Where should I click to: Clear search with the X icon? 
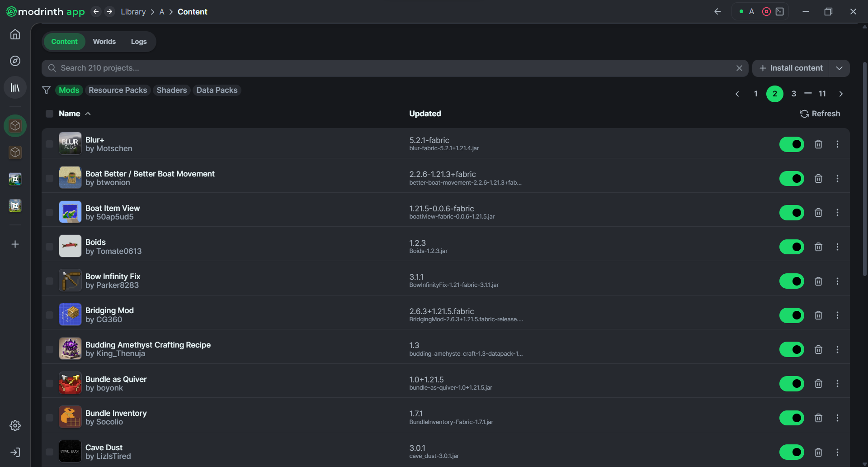click(x=739, y=68)
